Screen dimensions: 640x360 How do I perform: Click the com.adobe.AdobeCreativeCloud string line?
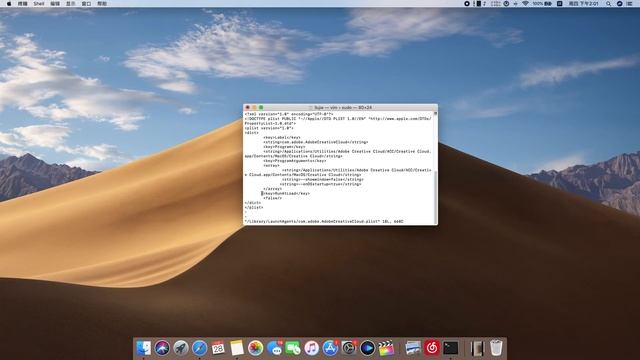point(316,142)
